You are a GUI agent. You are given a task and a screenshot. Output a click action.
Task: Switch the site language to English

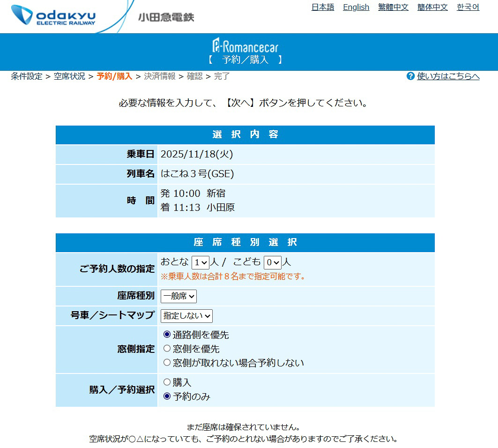pyautogui.click(x=356, y=7)
